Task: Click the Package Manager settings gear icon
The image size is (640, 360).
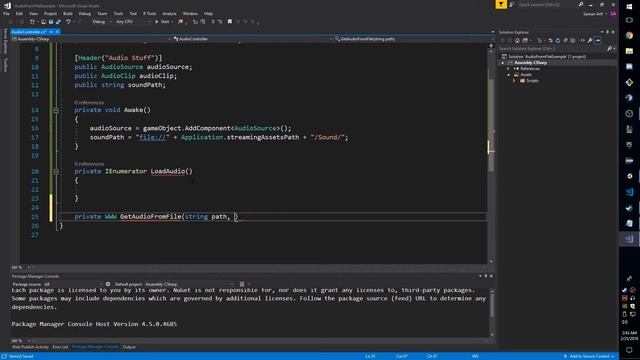Action: [x=108, y=284]
